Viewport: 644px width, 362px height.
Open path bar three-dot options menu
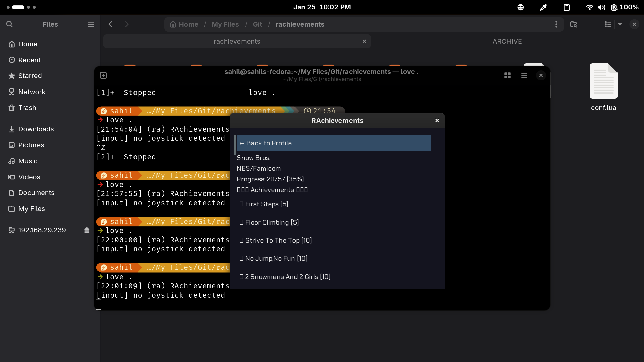coord(556,24)
